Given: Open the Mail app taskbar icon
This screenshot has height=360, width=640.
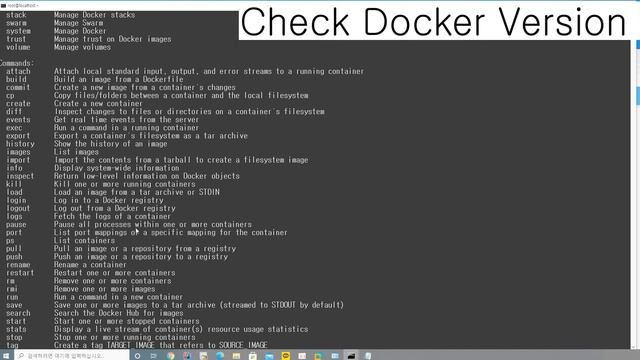Looking at the screenshot, I should [x=269, y=356].
